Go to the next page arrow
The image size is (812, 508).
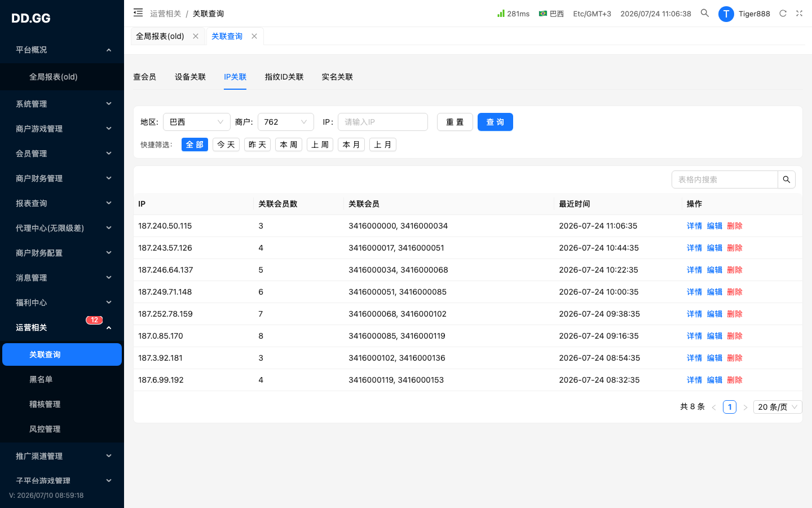click(x=745, y=407)
